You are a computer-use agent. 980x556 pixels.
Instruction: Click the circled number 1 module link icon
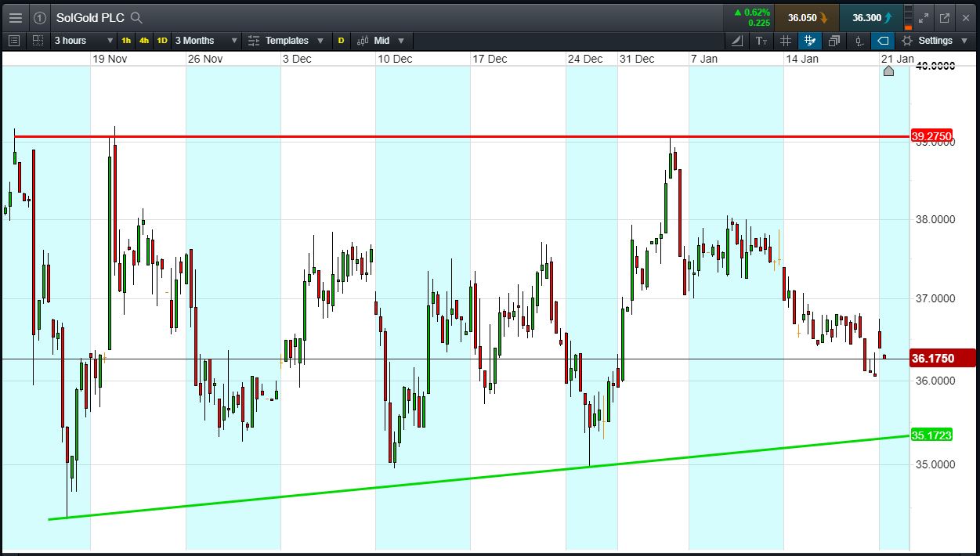[41, 17]
